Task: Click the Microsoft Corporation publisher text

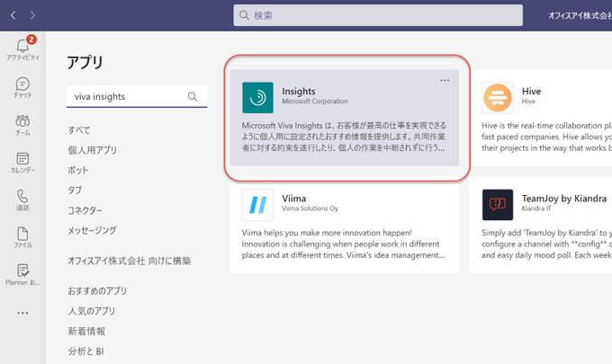Action: pyautogui.click(x=315, y=102)
